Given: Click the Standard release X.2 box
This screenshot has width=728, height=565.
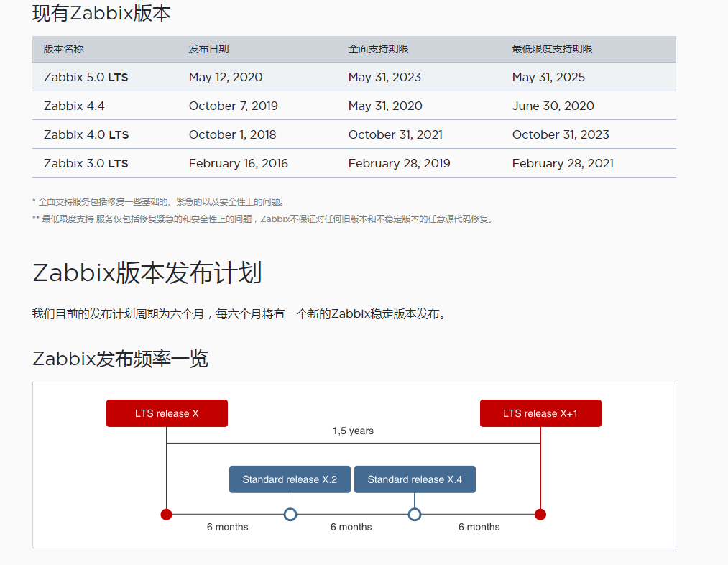Looking at the screenshot, I should click(290, 479).
